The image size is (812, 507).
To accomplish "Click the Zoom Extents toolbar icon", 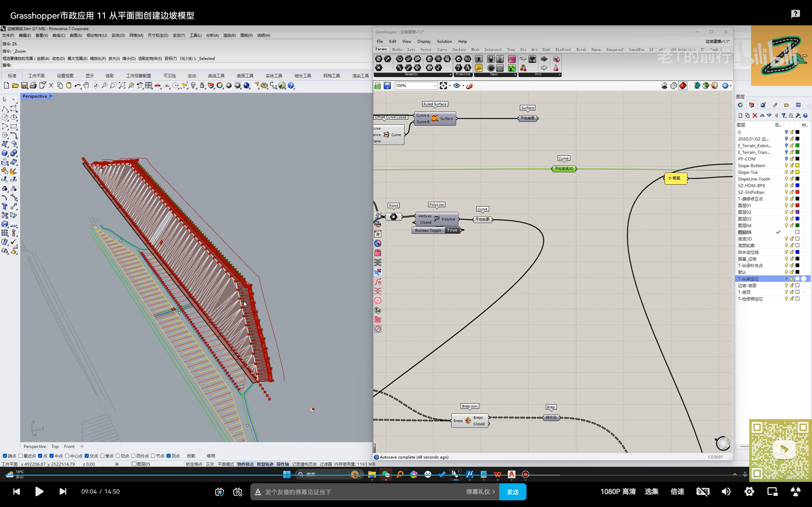I will click(x=122, y=86).
